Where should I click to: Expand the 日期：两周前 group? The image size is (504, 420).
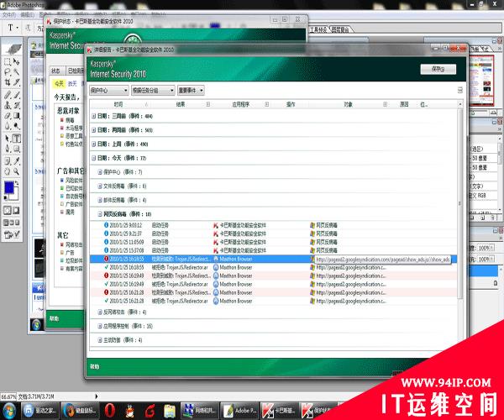[93, 130]
